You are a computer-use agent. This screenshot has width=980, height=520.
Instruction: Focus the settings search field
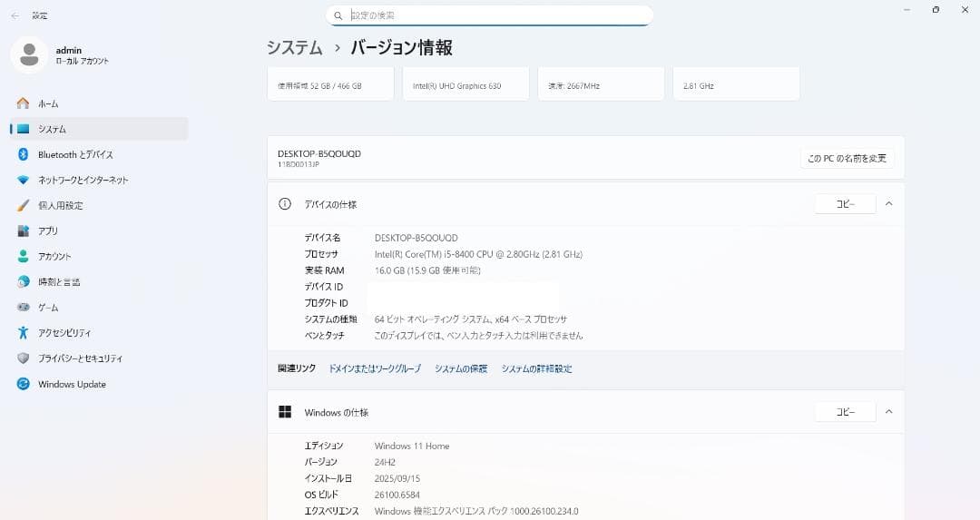pos(489,15)
